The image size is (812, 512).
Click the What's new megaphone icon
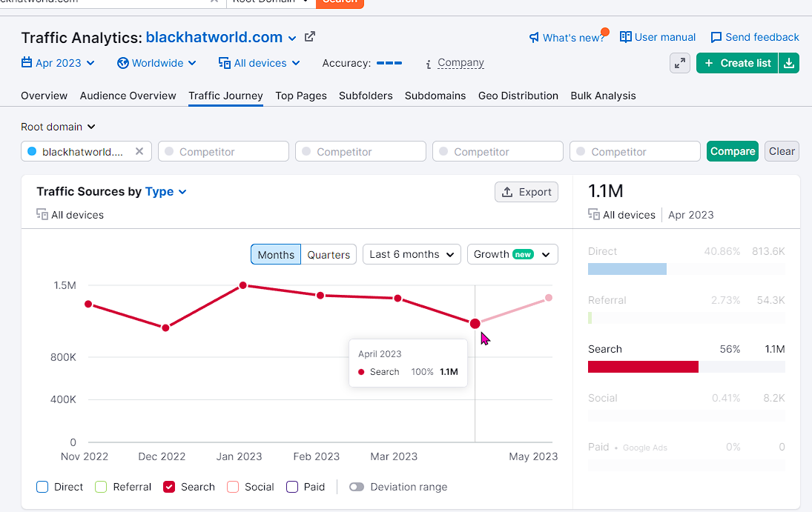(x=534, y=37)
